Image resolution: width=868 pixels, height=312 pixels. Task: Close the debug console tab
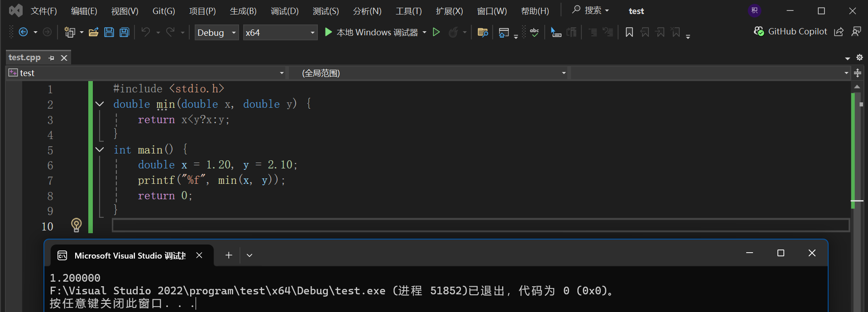click(199, 255)
